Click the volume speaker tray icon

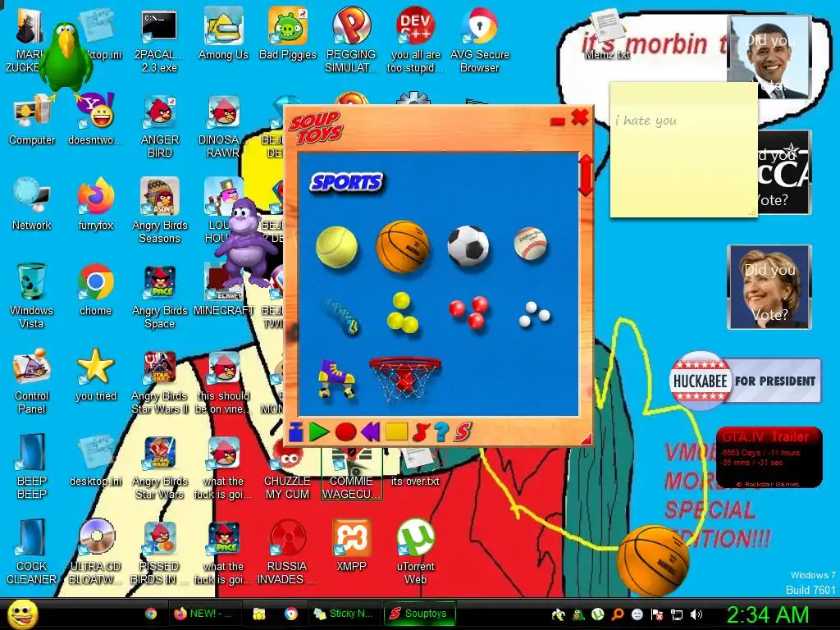[x=696, y=614]
